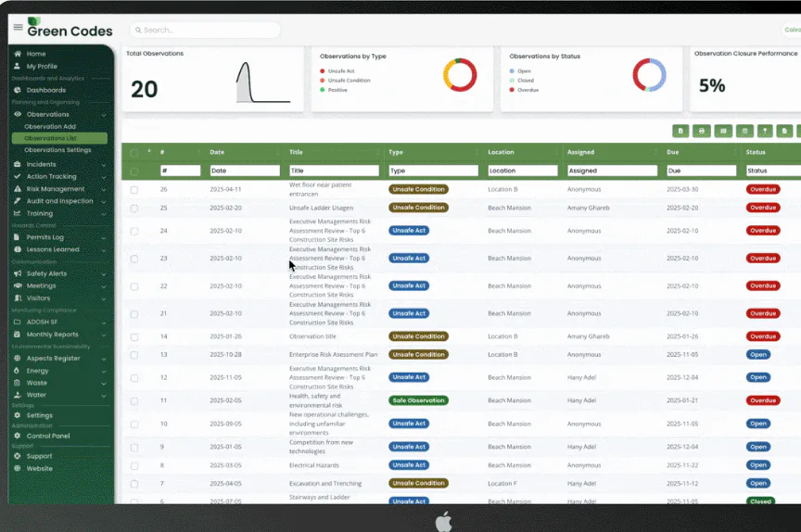Click Overdue badge on observation 26 row
Screen dimensions: 801x532
[763, 189]
